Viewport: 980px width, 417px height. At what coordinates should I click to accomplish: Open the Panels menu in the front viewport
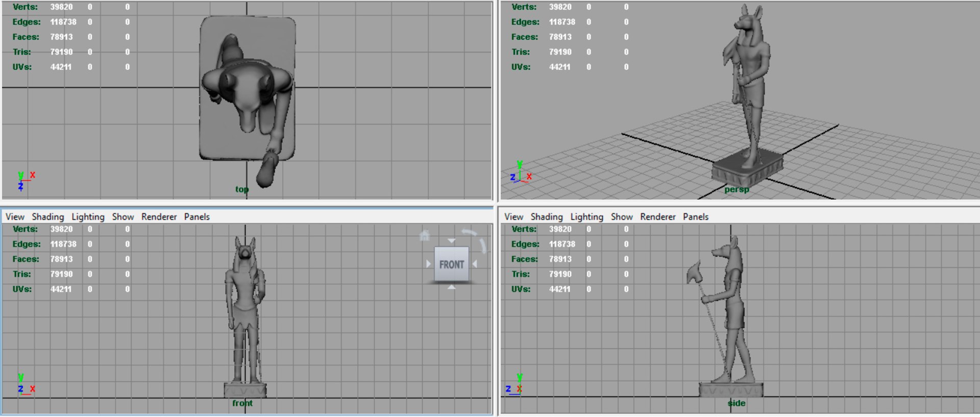[197, 217]
